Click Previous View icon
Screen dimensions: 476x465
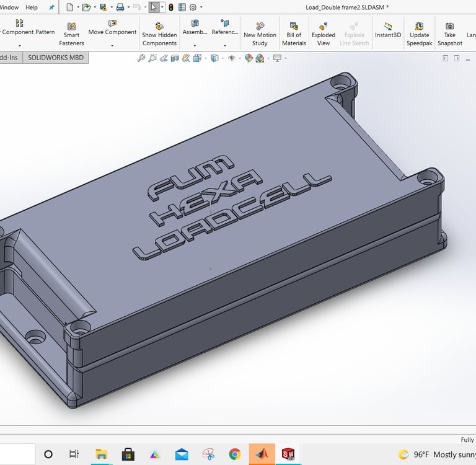164,58
